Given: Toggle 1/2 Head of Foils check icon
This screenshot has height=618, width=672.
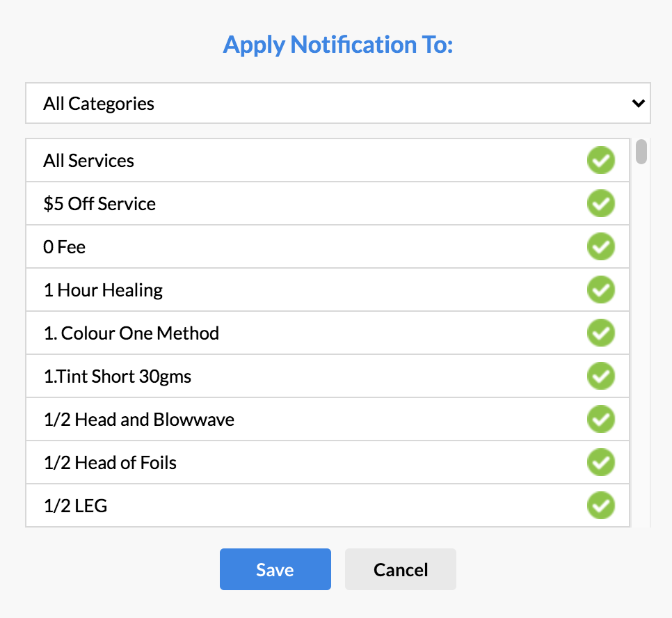Looking at the screenshot, I should pyautogui.click(x=600, y=463).
